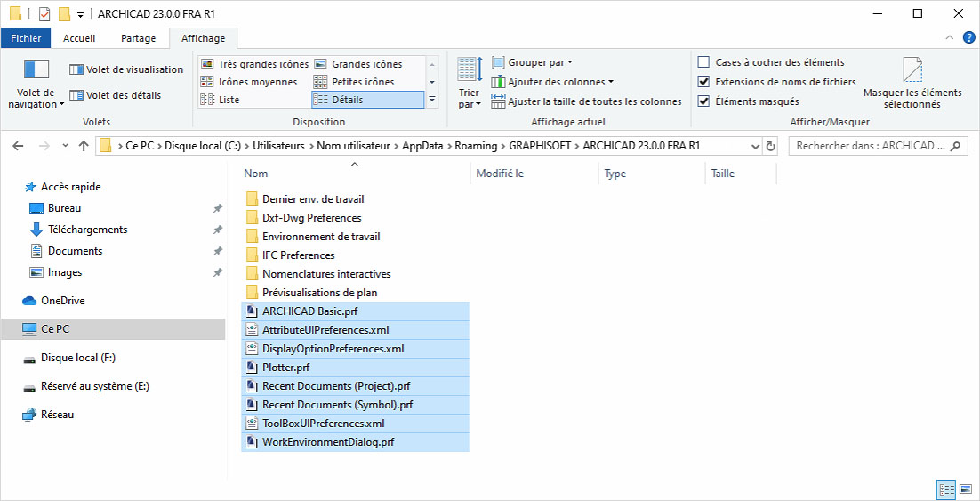The width and height of the screenshot is (980, 501).
Task: Select the AttributeUIPreferences.xml file
Action: pos(355,329)
